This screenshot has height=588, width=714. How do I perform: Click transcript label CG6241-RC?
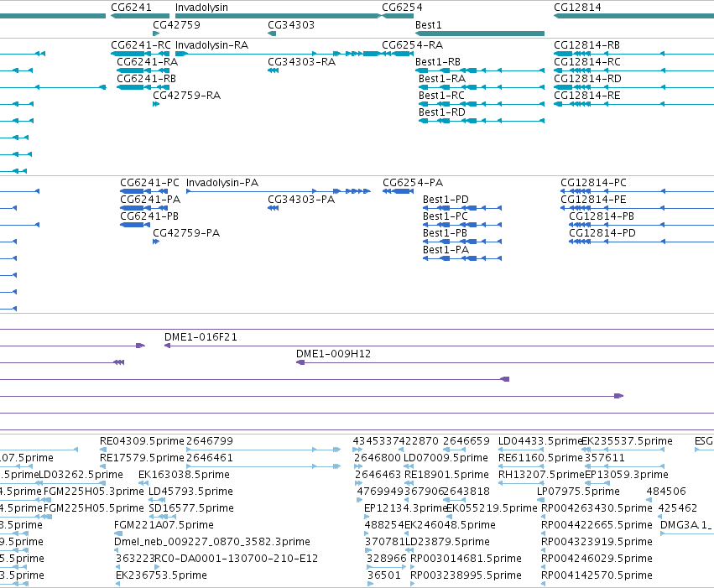coord(141,45)
